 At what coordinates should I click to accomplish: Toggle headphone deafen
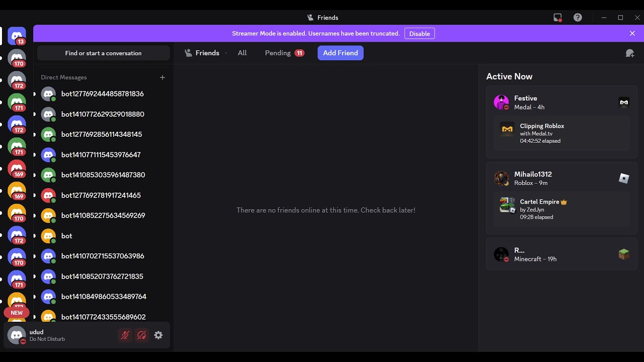point(142,335)
